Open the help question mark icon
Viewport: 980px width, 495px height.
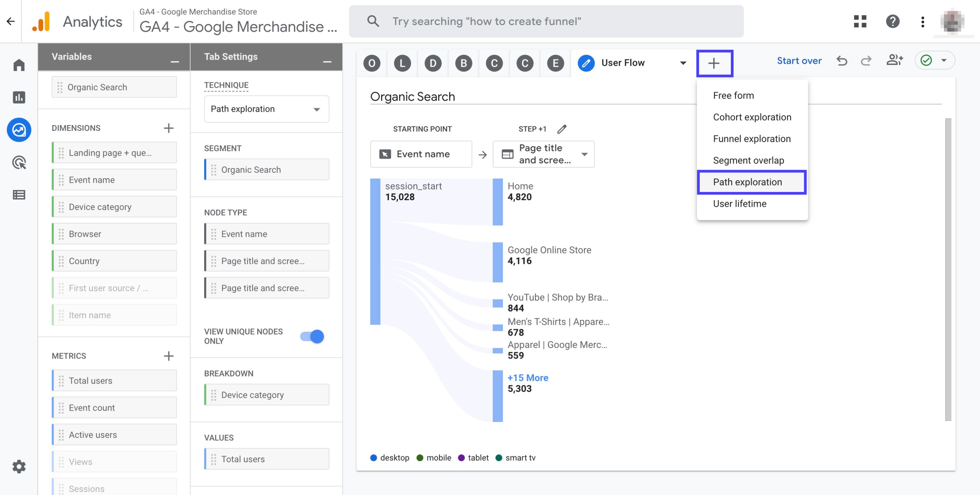[893, 21]
